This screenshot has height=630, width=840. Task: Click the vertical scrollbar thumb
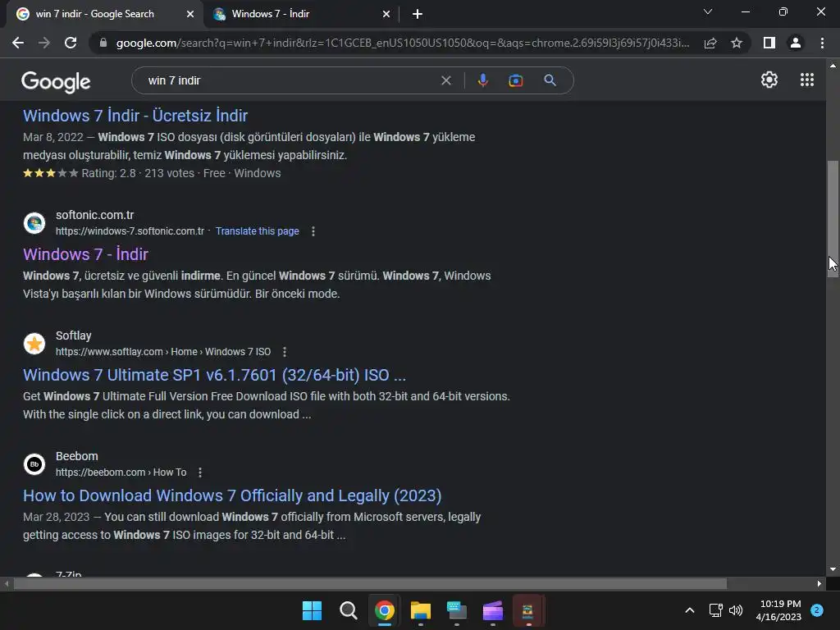pyautogui.click(x=833, y=218)
